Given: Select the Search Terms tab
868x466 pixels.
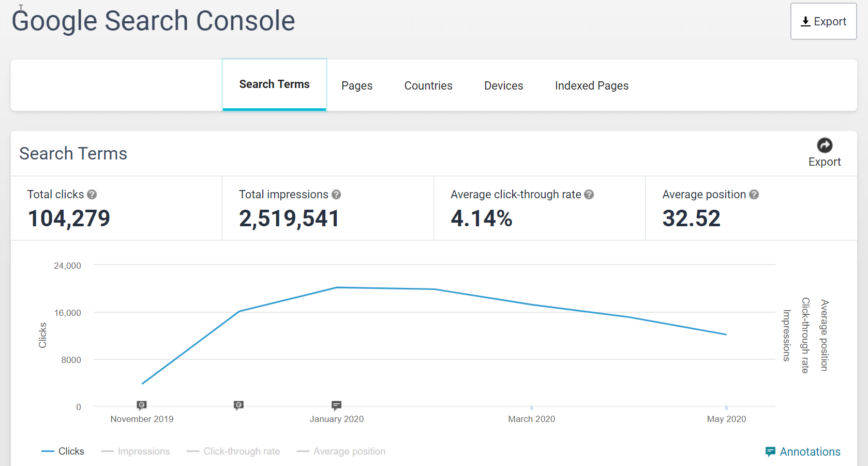Looking at the screenshot, I should [x=274, y=84].
